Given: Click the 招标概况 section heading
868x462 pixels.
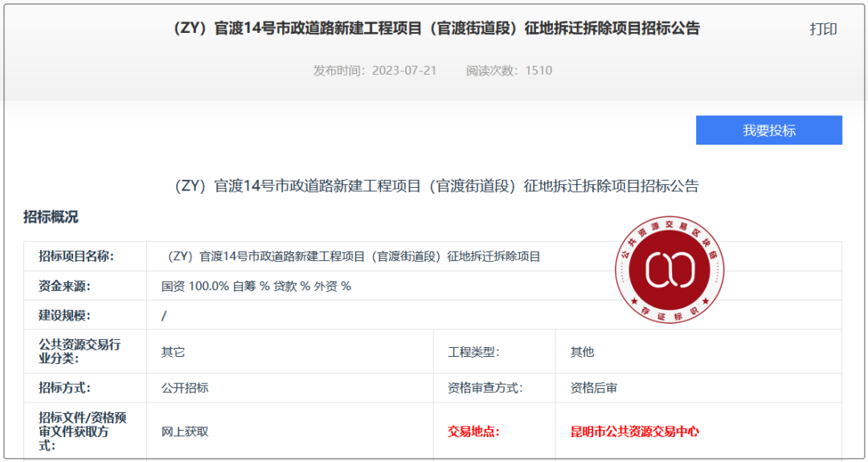Looking at the screenshot, I should click(51, 217).
